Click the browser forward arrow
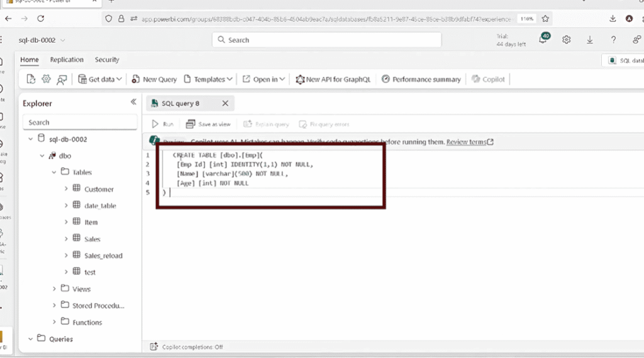This screenshot has height=358, width=644. [25, 18]
